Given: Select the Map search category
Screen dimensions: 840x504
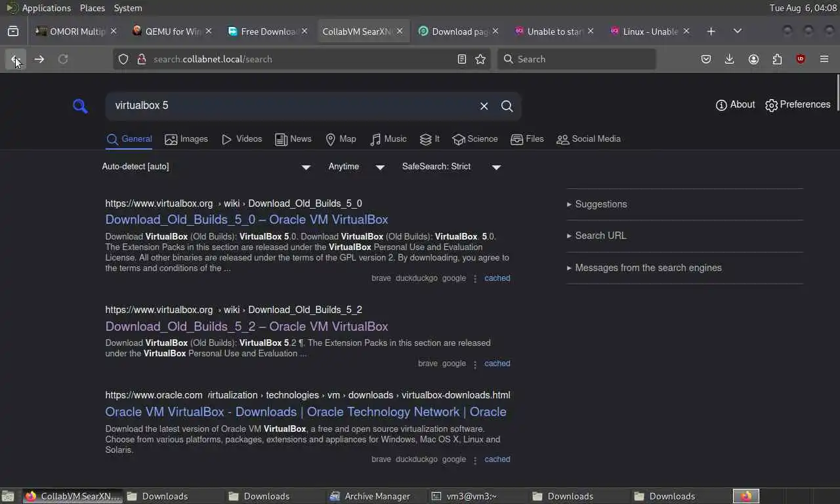Looking at the screenshot, I should point(341,139).
